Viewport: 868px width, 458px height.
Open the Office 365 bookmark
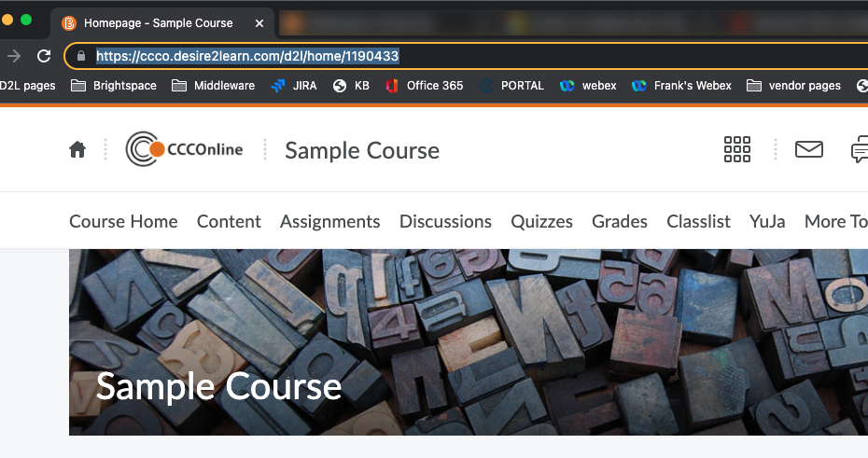[x=424, y=86]
